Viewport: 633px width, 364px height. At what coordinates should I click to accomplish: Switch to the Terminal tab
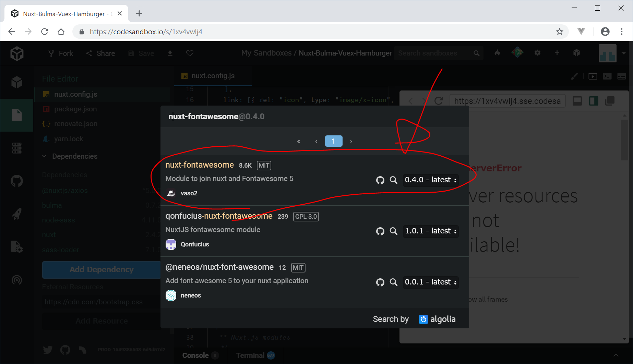(x=250, y=355)
